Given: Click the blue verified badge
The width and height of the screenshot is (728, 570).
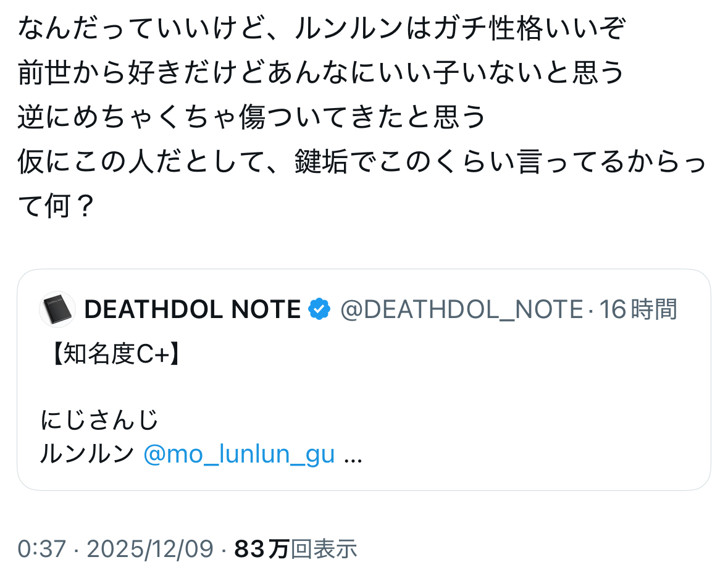Looking at the screenshot, I should (319, 309).
